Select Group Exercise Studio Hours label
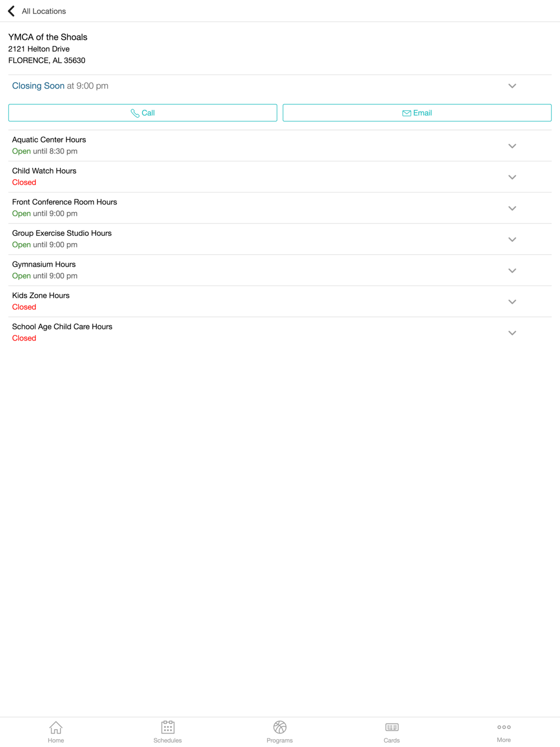The height and width of the screenshot is (747, 560). coord(62,233)
